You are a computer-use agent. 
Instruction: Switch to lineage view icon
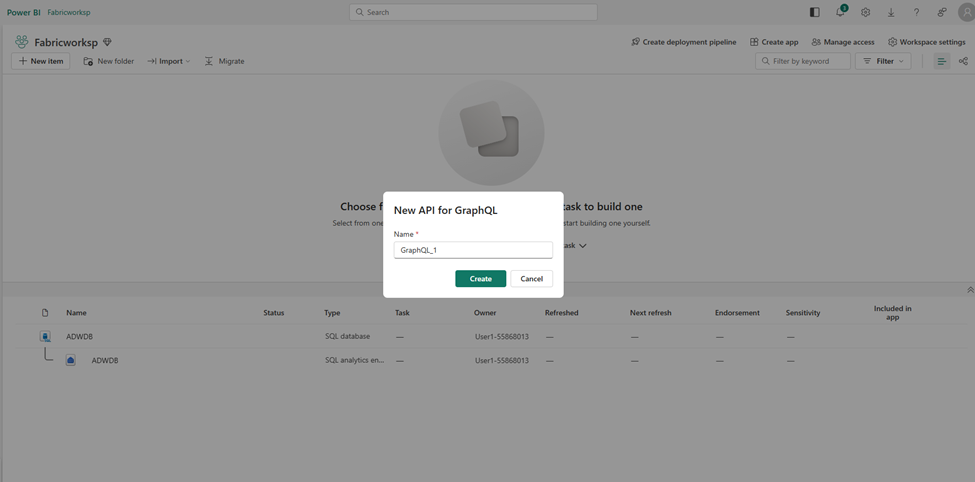click(963, 62)
